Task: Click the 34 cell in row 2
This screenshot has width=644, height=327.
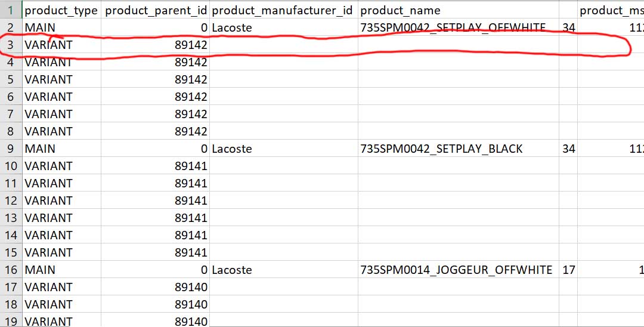Action: (568, 27)
